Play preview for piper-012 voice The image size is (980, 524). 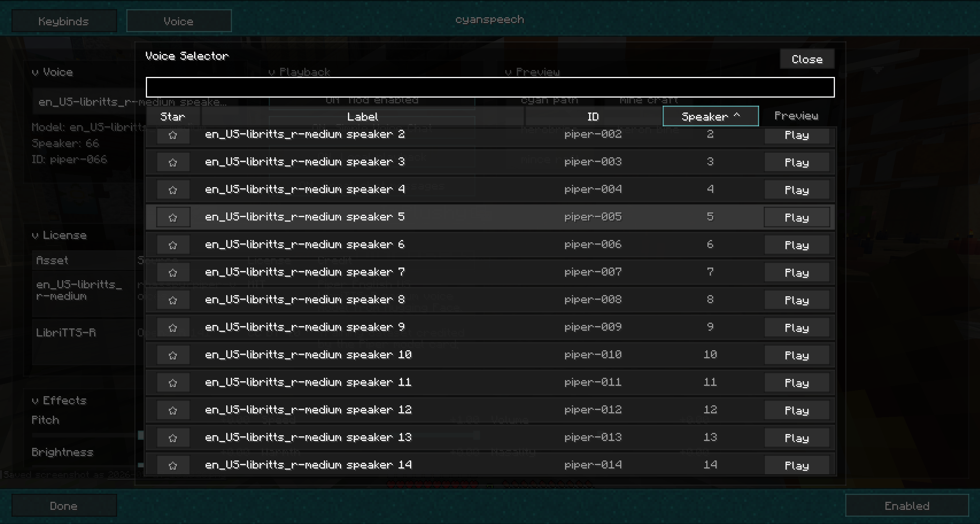[797, 410]
